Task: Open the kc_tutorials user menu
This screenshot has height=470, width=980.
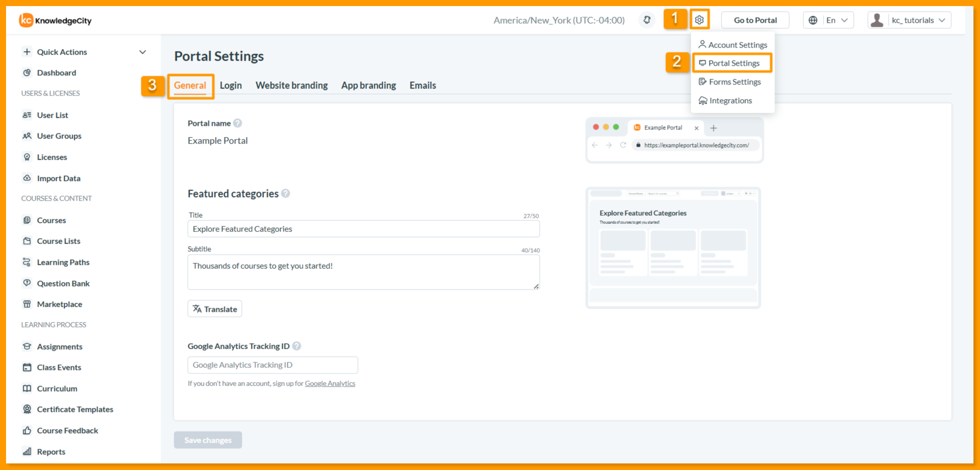Action: pos(909,20)
